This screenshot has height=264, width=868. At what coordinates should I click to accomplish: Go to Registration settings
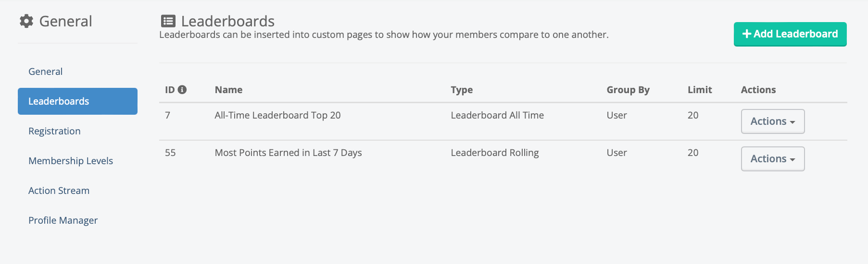(54, 131)
